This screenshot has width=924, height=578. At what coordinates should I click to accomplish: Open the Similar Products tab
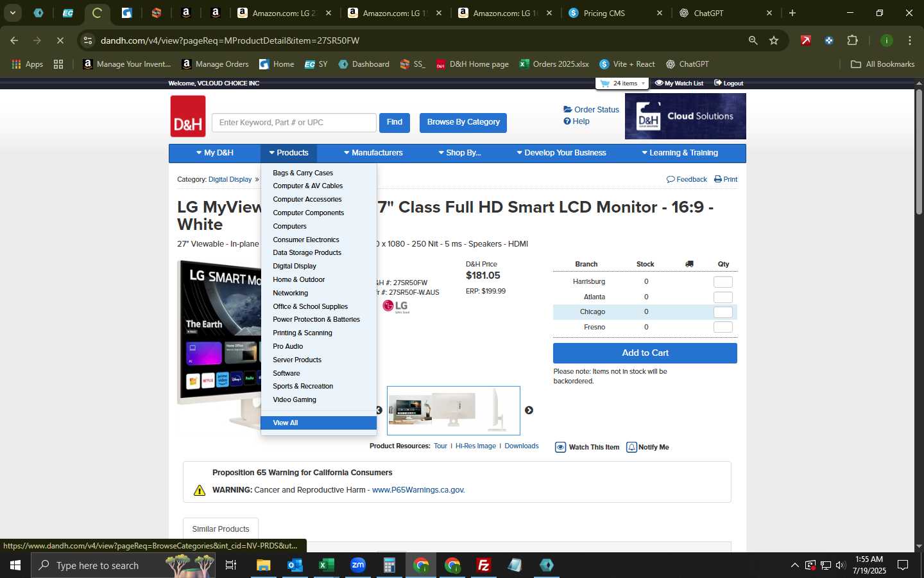221,529
